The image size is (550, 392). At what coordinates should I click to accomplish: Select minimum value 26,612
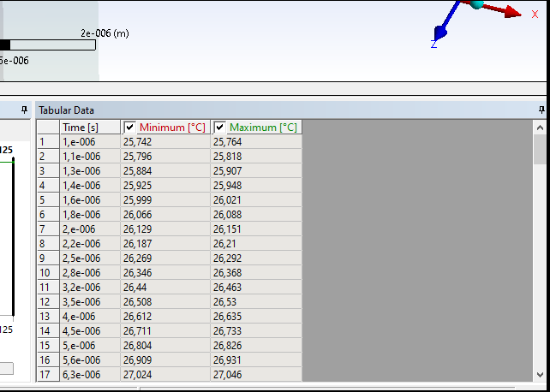point(165,317)
